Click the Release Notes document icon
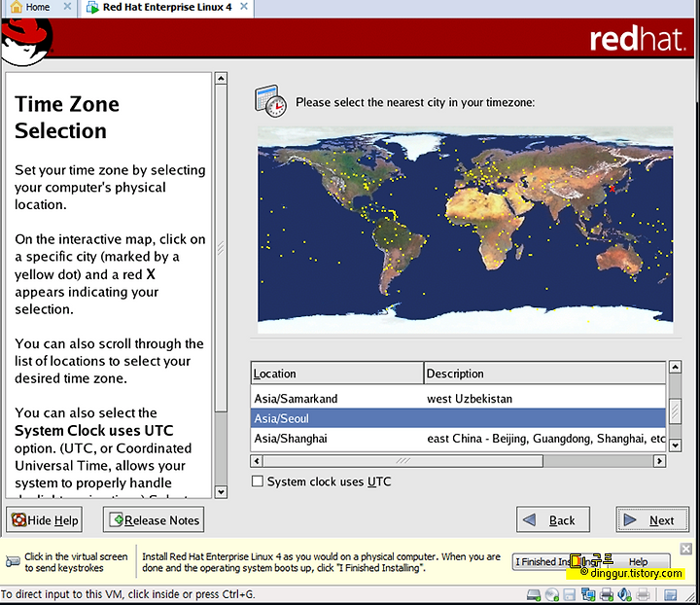 pyautogui.click(x=116, y=519)
